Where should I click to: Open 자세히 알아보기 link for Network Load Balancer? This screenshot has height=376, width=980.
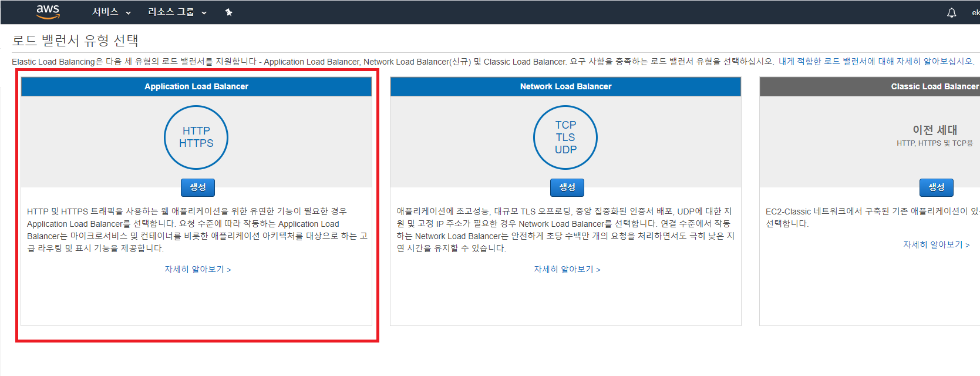[567, 269]
